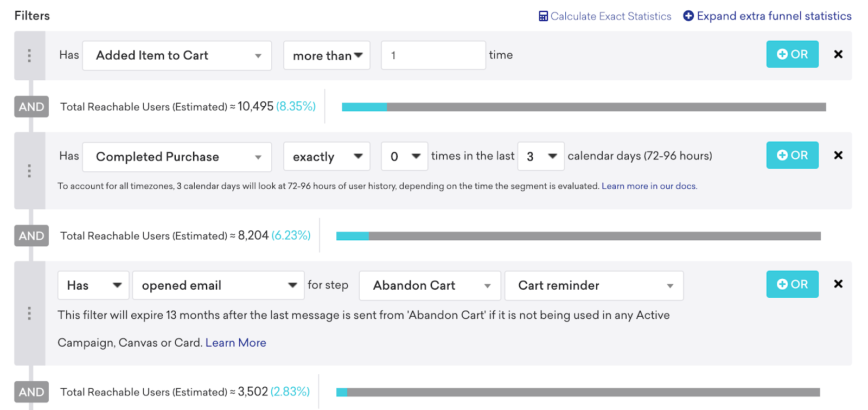Screen dimensions: 868x410
Task: Open the Abandon Cart canvas dropdown
Action: pyautogui.click(x=430, y=285)
